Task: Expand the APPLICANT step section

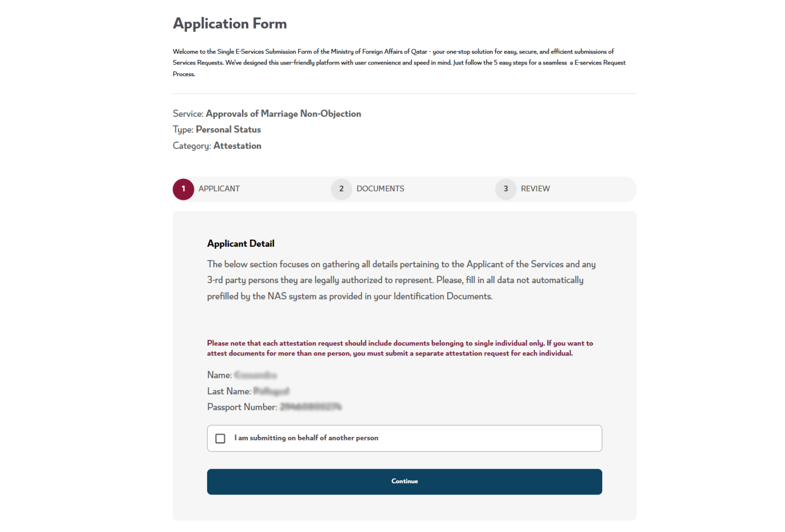Action: pyautogui.click(x=218, y=189)
